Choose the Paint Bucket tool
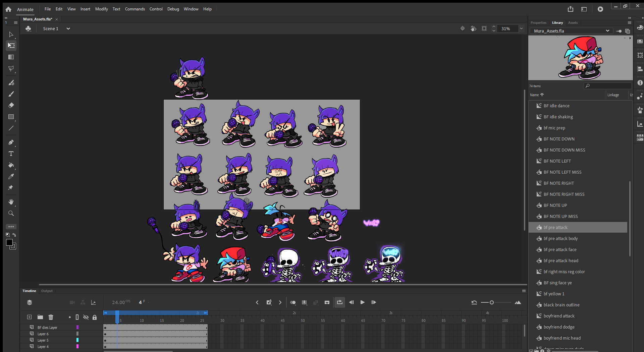 11,165
